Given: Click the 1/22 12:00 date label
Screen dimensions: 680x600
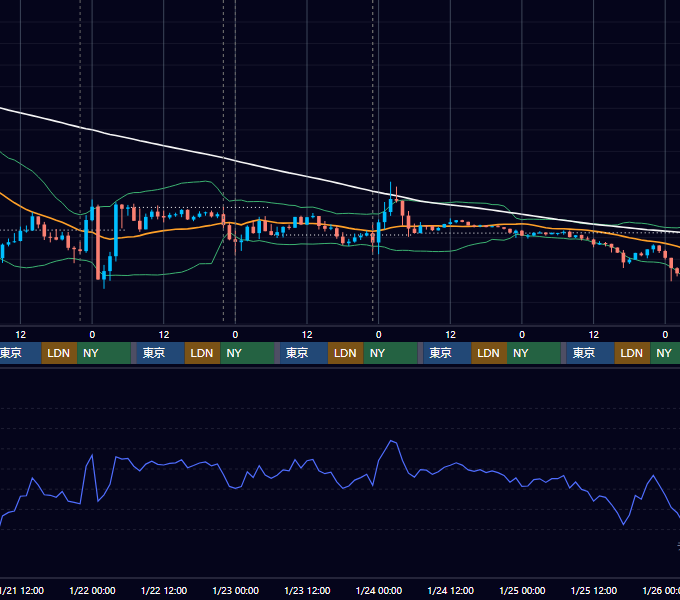Looking at the screenshot, I should click(164, 590).
